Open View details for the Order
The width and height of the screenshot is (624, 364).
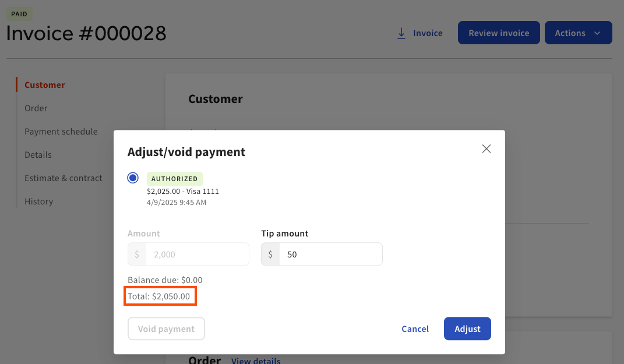pyautogui.click(x=256, y=360)
